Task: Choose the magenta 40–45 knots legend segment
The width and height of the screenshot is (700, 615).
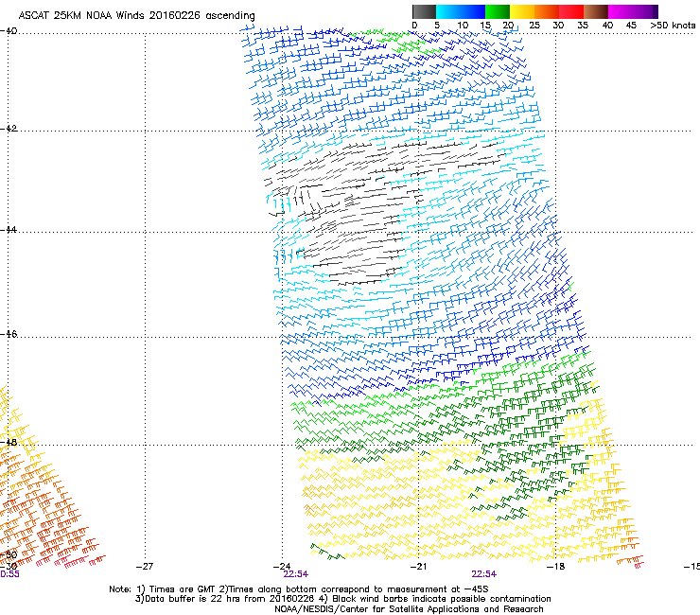Action: point(621,11)
